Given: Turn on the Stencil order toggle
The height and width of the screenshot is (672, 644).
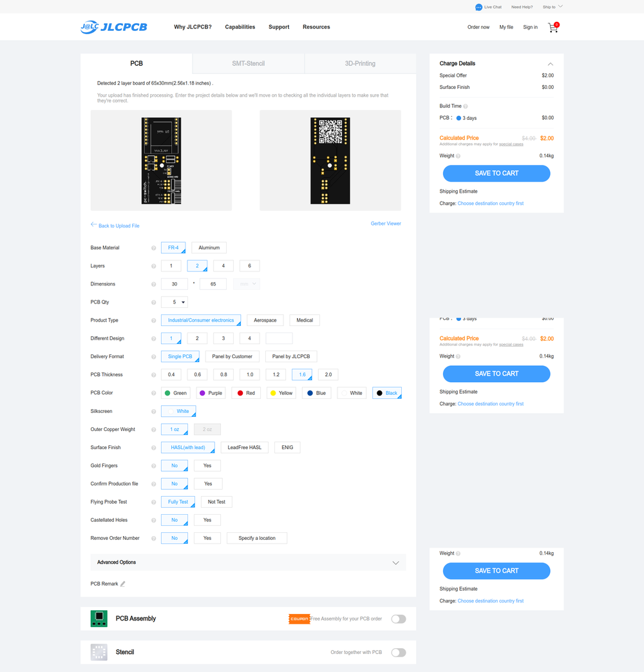Looking at the screenshot, I should (399, 653).
